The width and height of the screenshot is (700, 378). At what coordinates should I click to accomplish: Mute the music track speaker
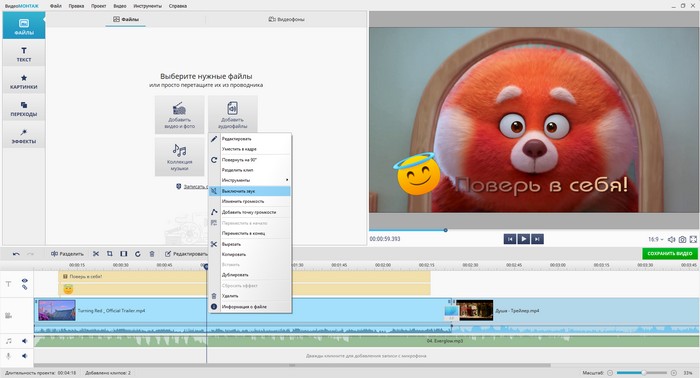[25, 341]
